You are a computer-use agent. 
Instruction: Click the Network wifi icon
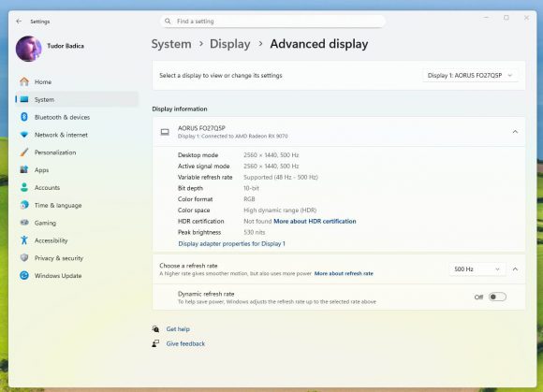coord(24,135)
